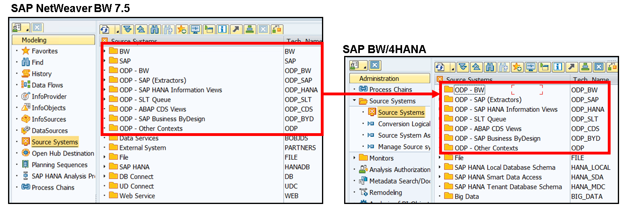The height and width of the screenshot is (208, 644).
Task: Open Find in Modeling list
Action: [x=32, y=62]
